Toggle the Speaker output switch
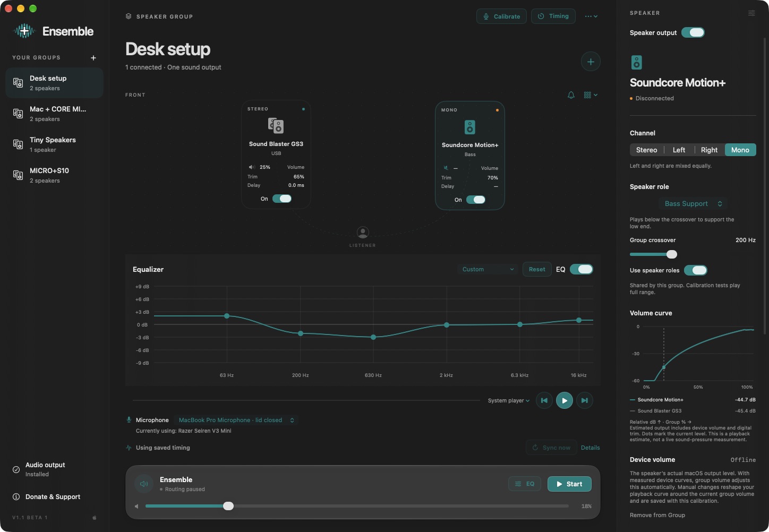 tap(693, 32)
